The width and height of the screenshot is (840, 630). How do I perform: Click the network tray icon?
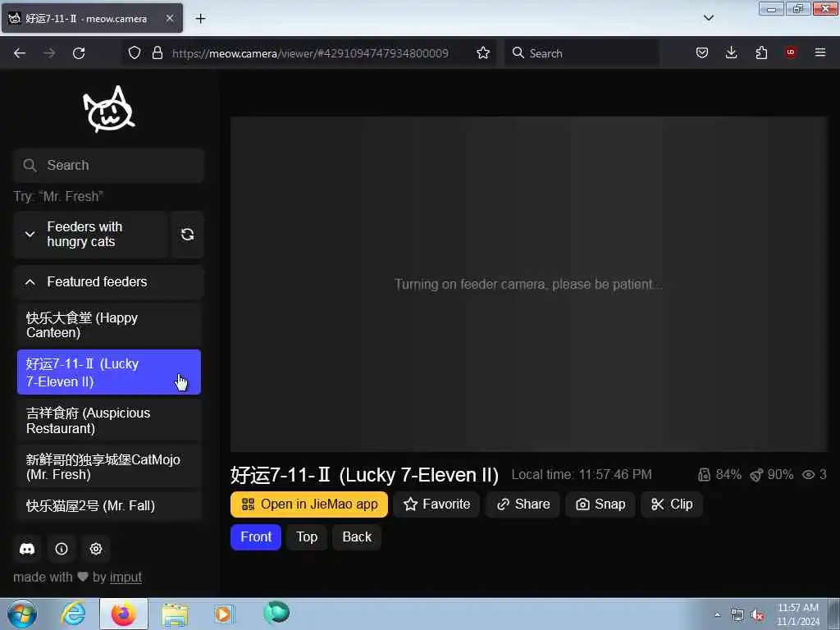737,615
